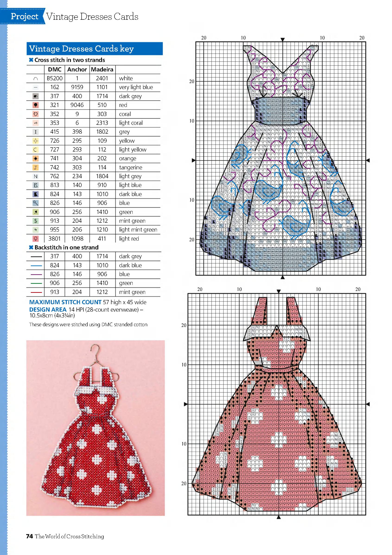The image size is (392, 555).
Task: Click the 'DESIGN AREA' heading text
Action: [48, 310]
